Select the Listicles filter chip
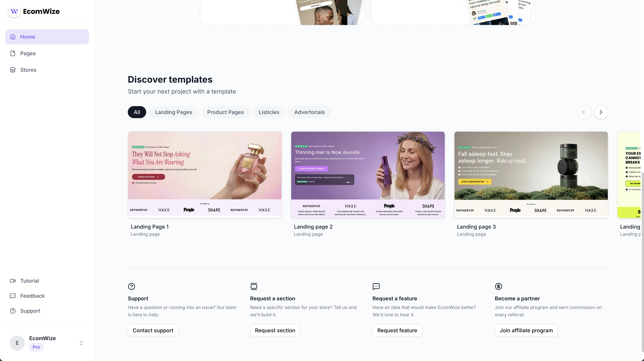Screen dimensions: 644x361 269,112
